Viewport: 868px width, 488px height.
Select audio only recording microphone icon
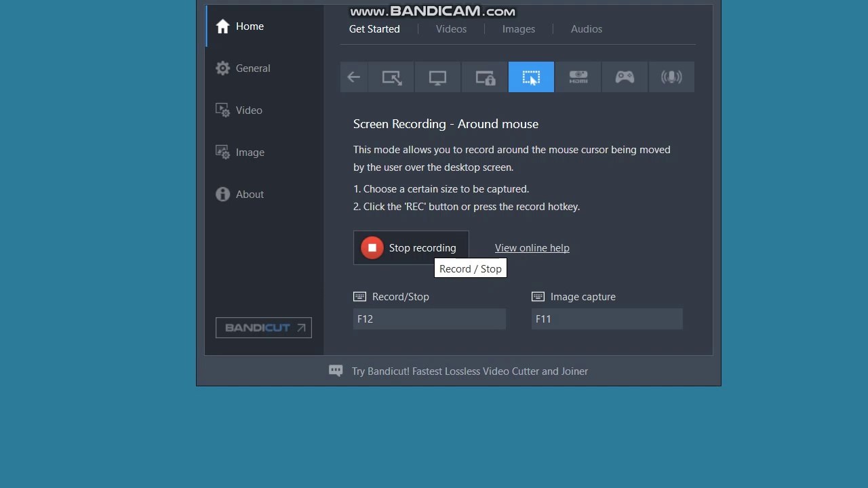click(x=671, y=77)
